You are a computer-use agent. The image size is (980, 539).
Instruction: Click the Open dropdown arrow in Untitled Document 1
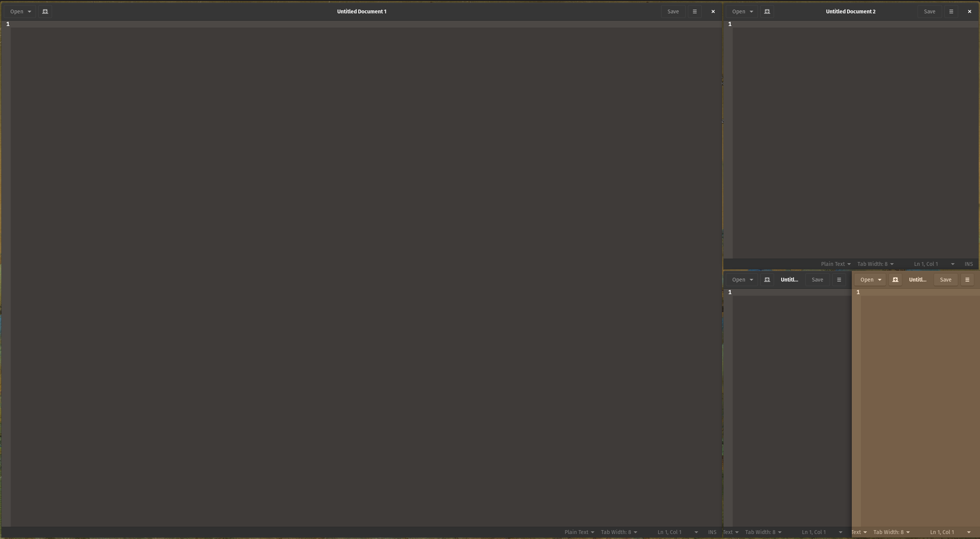[29, 11]
